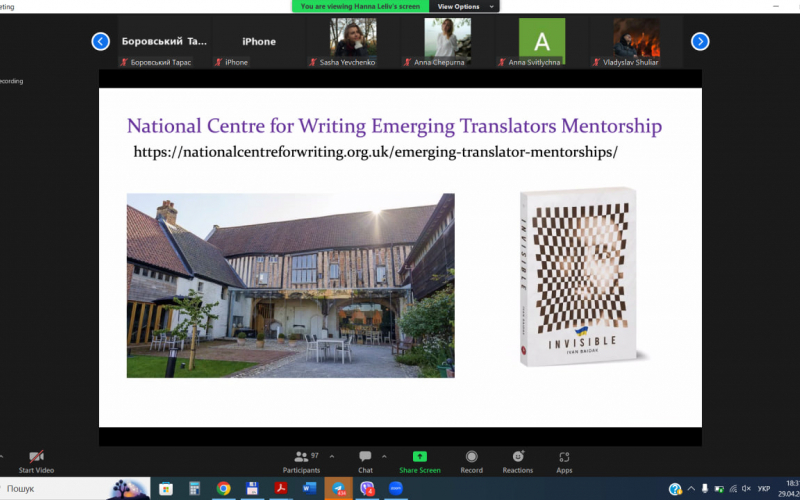The image size is (800, 500).
Task: Open Zoom icon in taskbar
Action: 395,489
